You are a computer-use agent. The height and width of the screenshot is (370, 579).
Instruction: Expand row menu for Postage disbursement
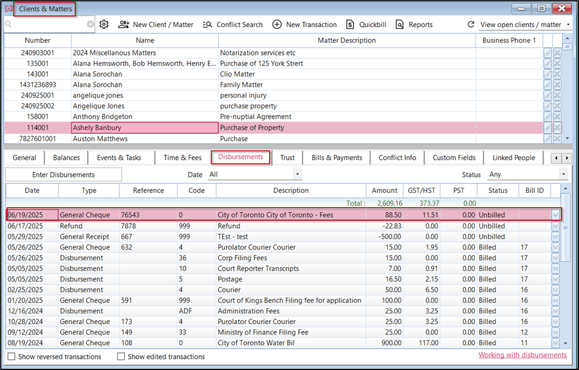(555, 279)
